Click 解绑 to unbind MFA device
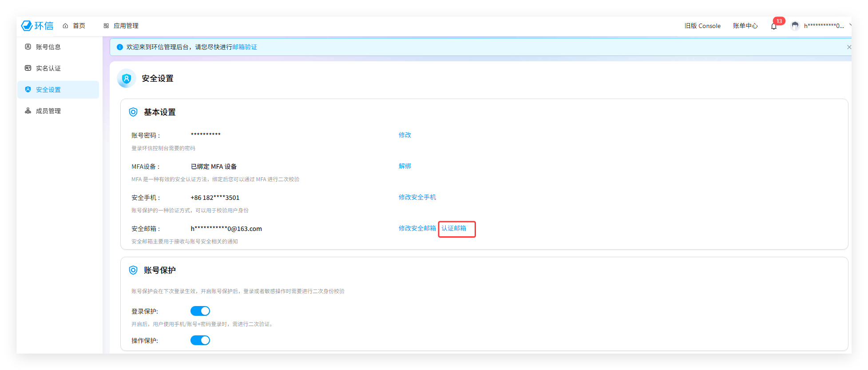The height and width of the screenshot is (370, 868). point(404,166)
